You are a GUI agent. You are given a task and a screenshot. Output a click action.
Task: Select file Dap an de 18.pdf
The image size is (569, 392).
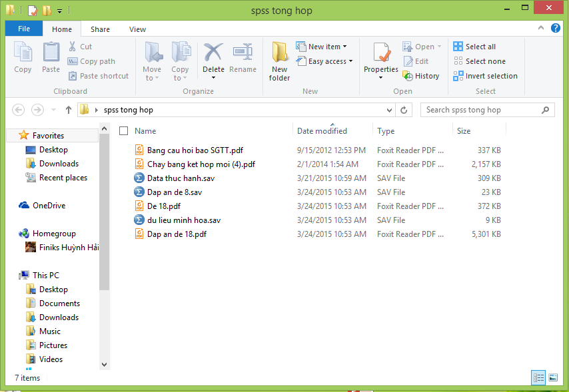click(177, 234)
